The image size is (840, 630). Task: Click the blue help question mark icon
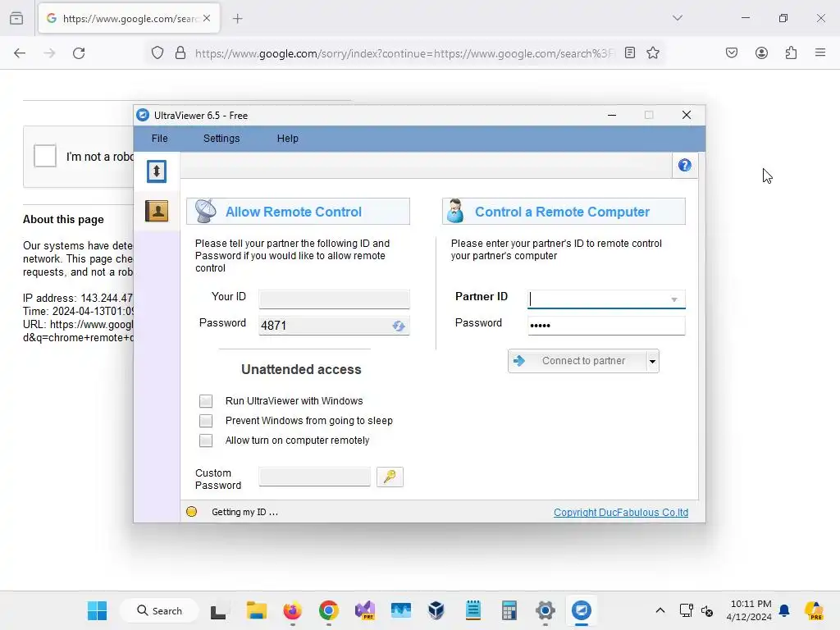coord(685,166)
